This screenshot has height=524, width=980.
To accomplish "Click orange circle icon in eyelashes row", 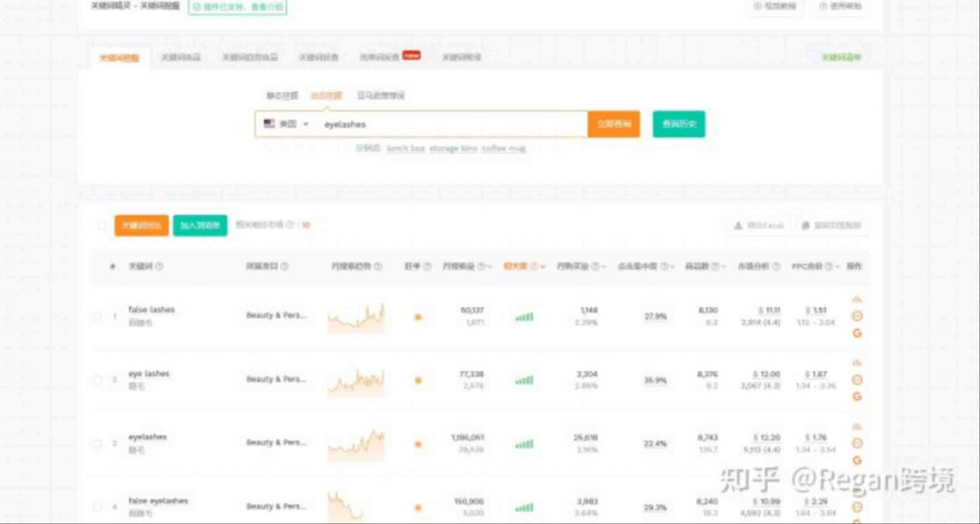I will click(857, 443).
